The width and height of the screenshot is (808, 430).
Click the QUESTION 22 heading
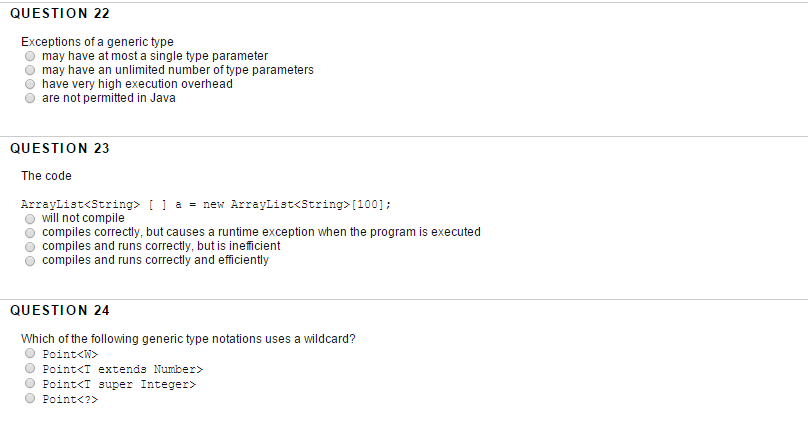pos(60,14)
